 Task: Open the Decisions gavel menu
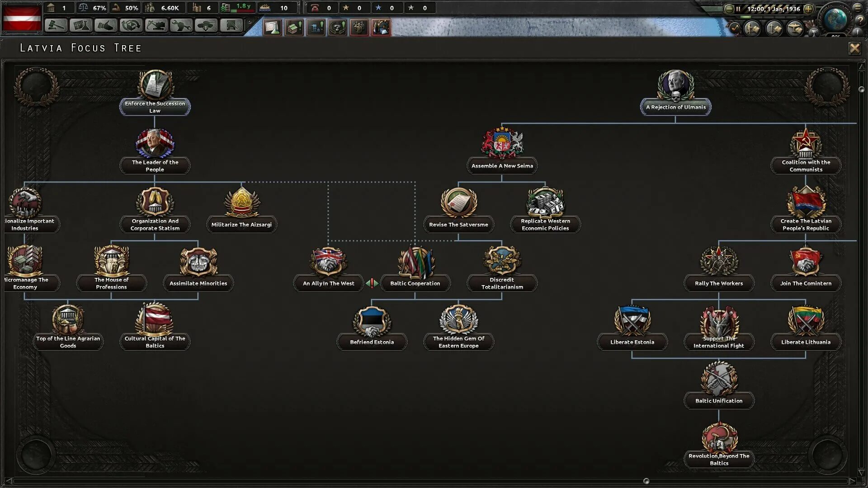(x=56, y=26)
